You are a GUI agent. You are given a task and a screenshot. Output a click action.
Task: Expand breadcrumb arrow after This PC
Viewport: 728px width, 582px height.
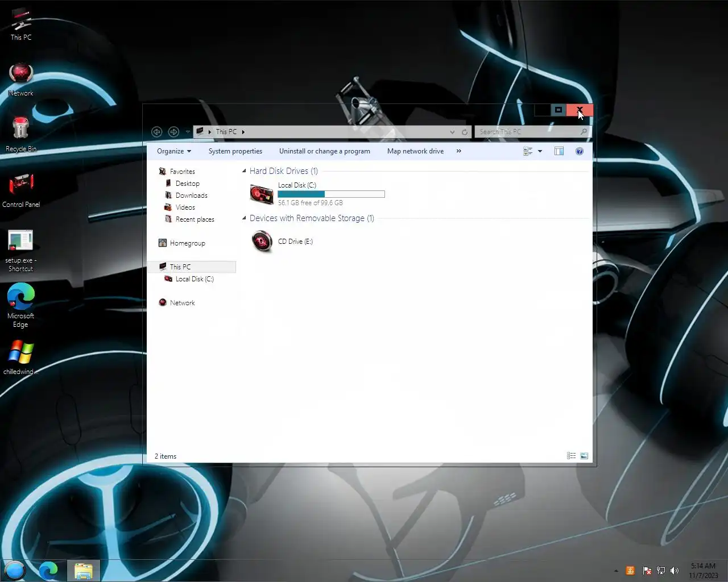243,132
